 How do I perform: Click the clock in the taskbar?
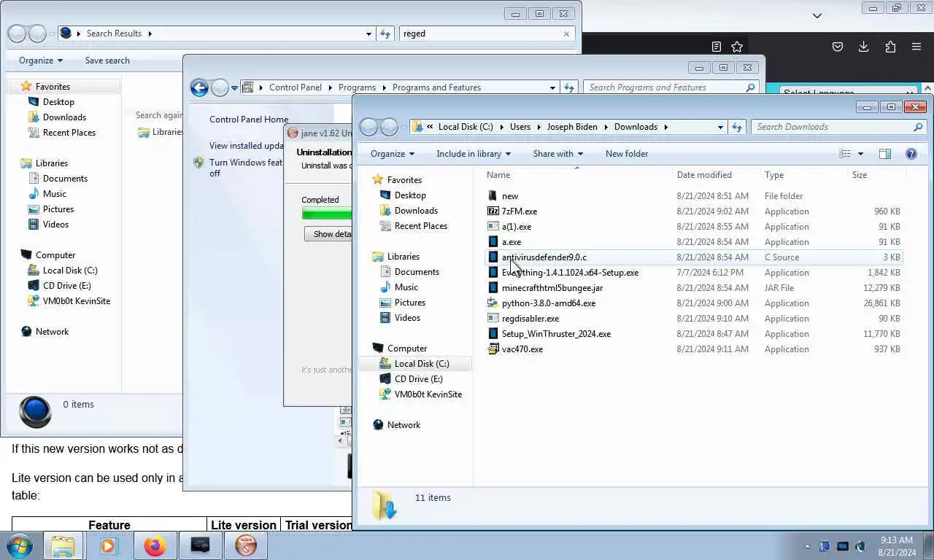pos(897,546)
